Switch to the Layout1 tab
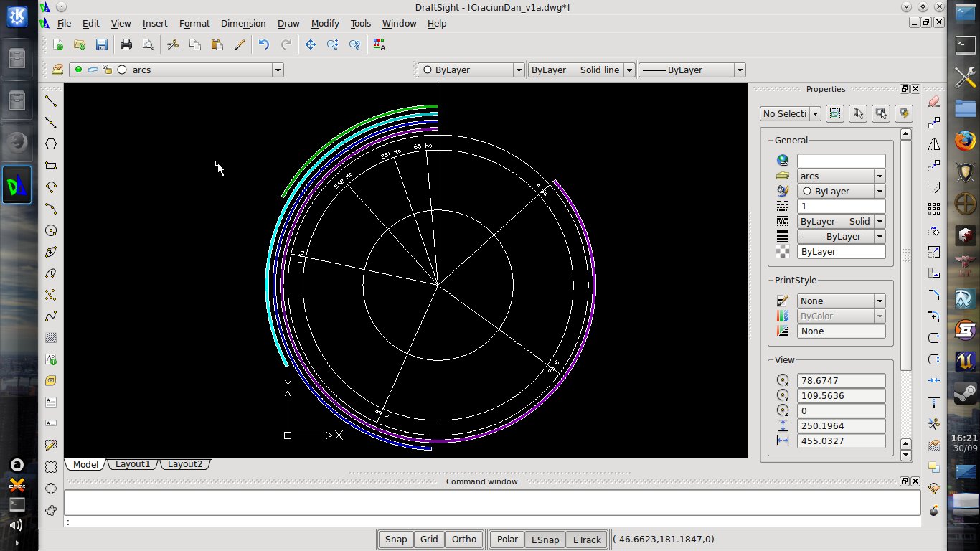Screen dimensions: 980x551 coord(133,464)
